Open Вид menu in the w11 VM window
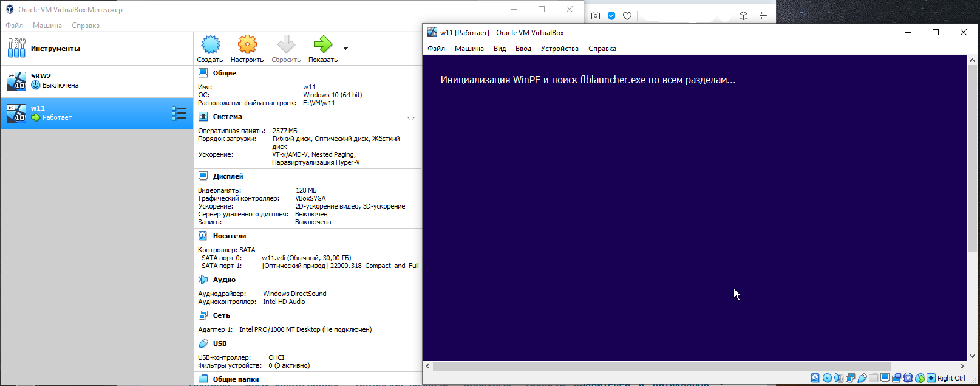980x386 pixels. tap(500, 49)
